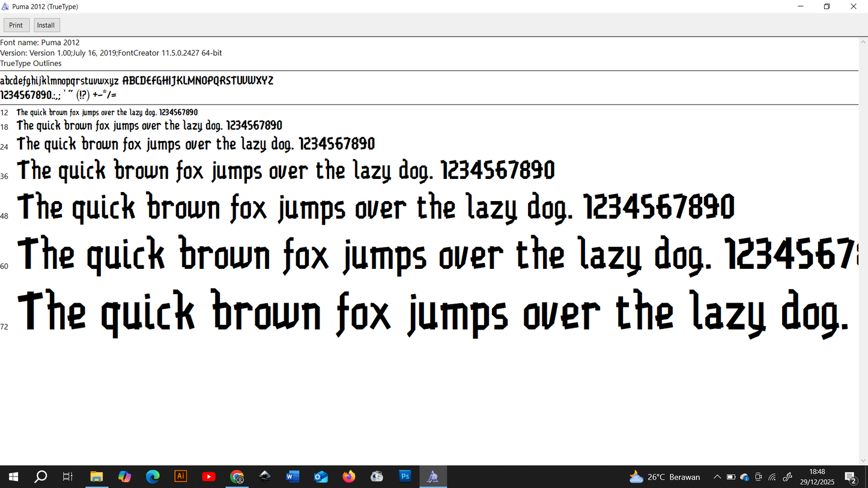Open Microsoft Edge from the taskbar
The height and width of the screenshot is (488, 868).
[153, 477]
